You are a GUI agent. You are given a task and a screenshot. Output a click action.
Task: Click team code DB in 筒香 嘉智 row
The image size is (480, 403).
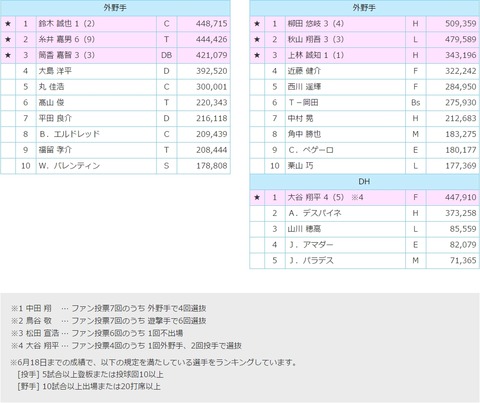166,55
